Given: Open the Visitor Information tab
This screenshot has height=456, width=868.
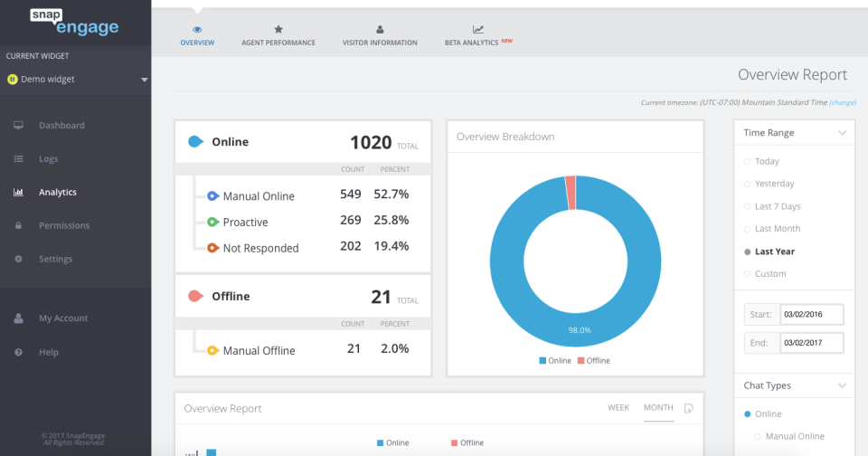Looking at the screenshot, I should [380, 34].
